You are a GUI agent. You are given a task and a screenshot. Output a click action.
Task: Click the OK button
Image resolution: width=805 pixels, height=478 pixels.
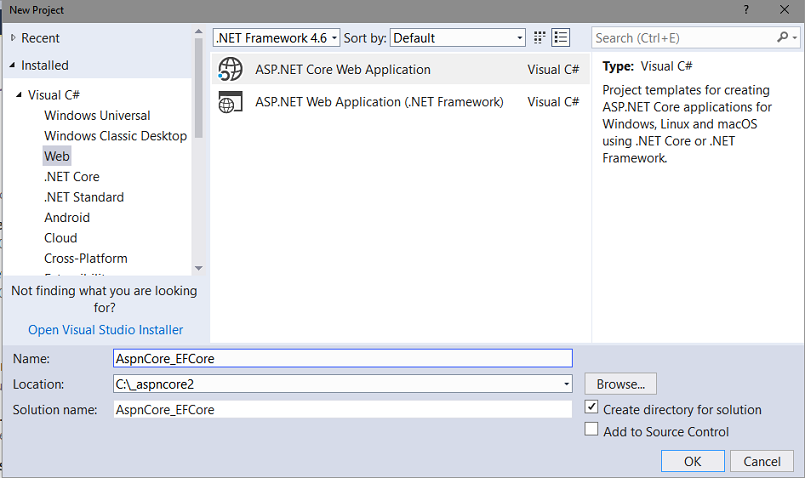click(x=693, y=461)
